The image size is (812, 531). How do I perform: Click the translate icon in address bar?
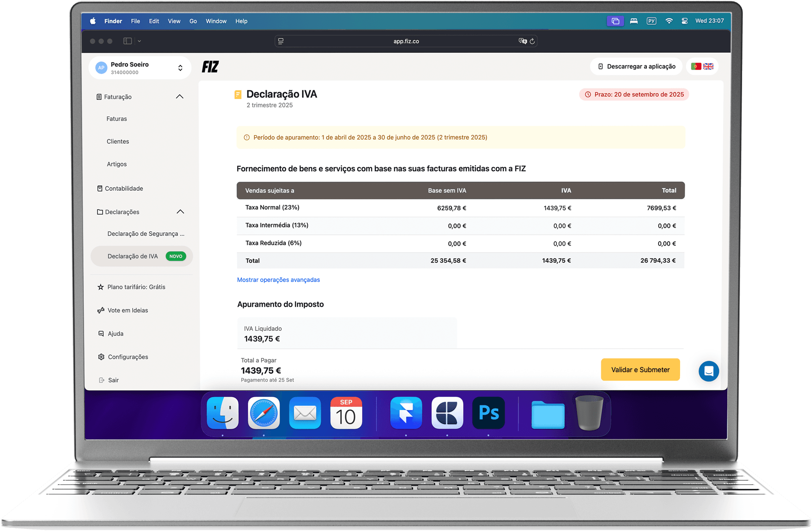(523, 41)
